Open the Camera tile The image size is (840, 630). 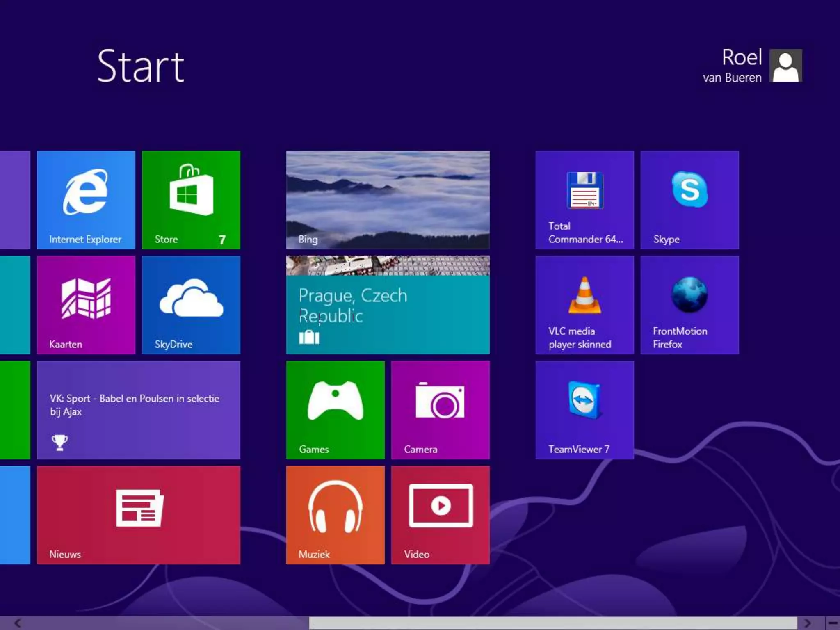440,410
